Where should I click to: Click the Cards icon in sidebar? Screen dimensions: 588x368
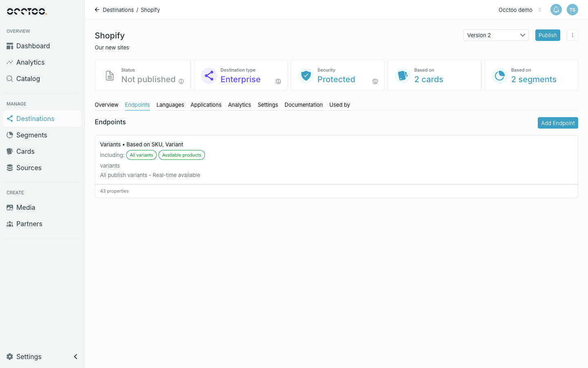10,151
